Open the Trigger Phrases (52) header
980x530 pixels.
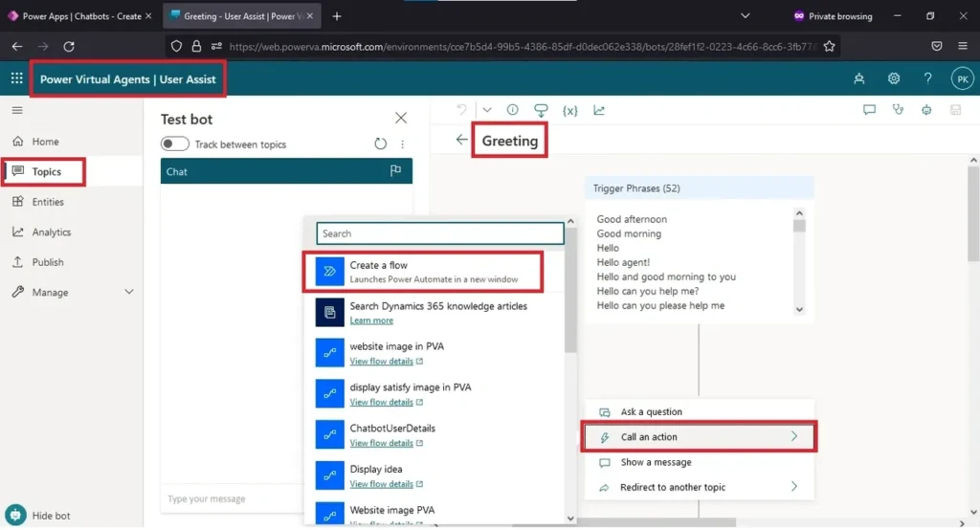tap(700, 188)
